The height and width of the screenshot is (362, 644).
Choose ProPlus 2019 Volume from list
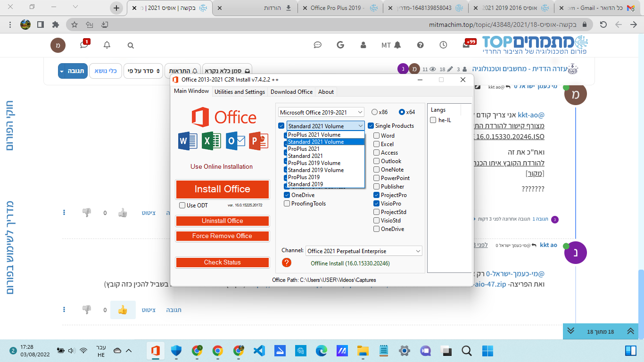pyautogui.click(x=325, y=163)
